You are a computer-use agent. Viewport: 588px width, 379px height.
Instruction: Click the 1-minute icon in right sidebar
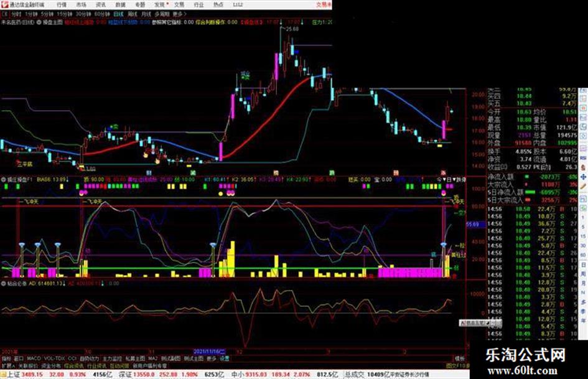[x=583, y=218]
